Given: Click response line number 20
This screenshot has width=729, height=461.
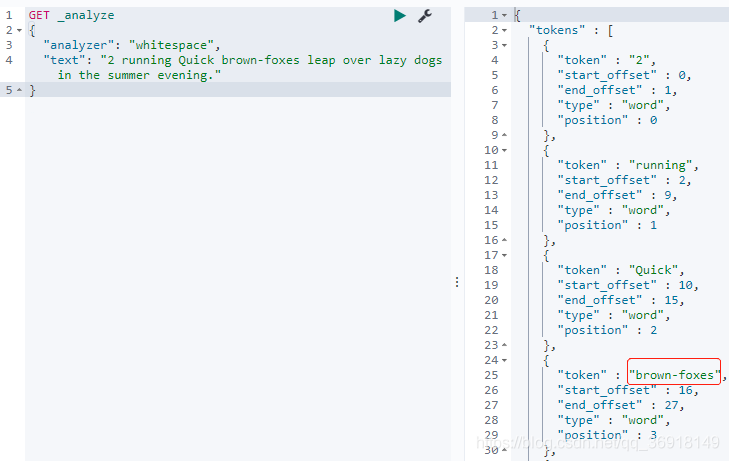Looking at the screenshot, I should pyautogui.click(x=491, y=300).
